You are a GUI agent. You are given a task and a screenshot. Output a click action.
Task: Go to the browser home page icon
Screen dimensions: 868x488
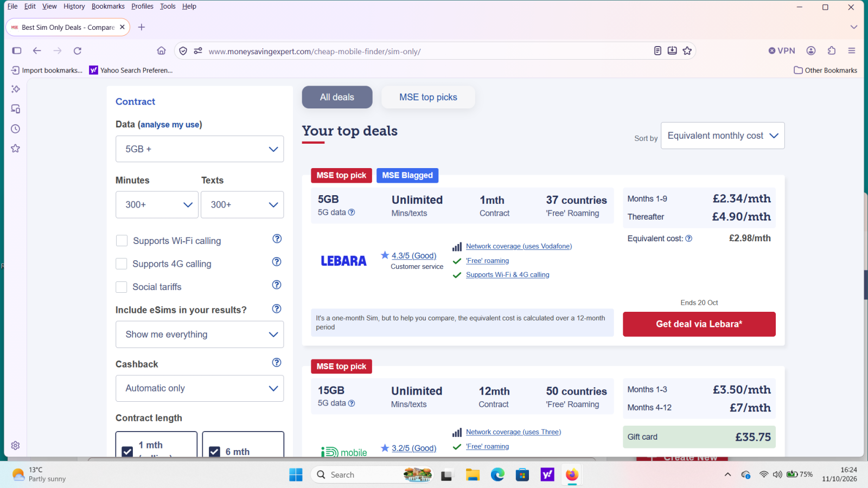161,50
